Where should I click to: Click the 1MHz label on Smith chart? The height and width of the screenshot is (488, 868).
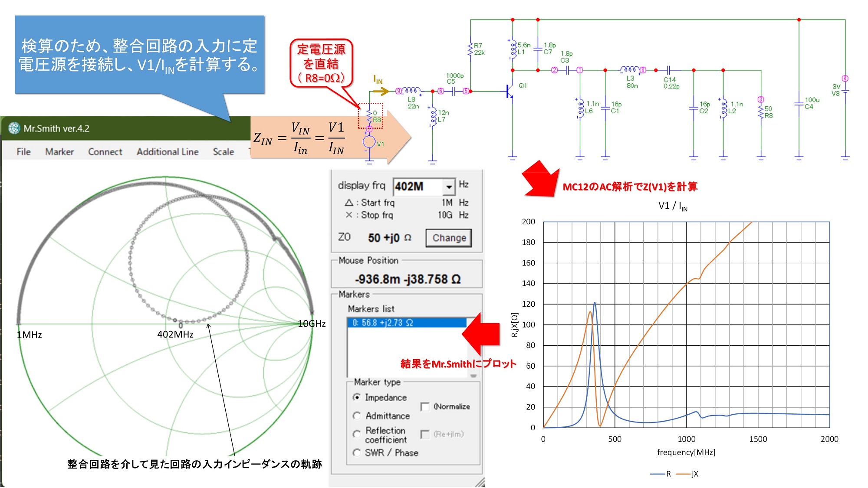click(x=30, y=335)
